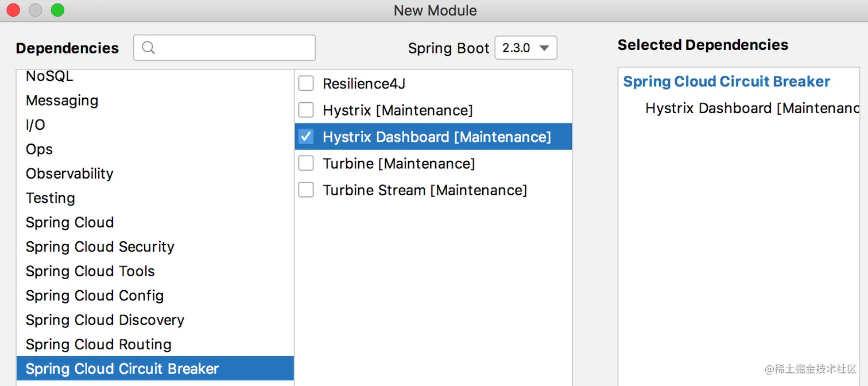Enable the Hystrix [Maintenance] checkbox
This screenshot has height=386, width=868.
click(306, 110)
